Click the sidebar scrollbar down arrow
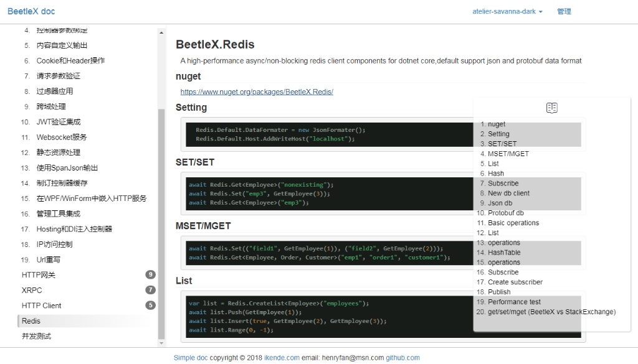Image resolution: width=638 pixels, height=364 pixels. click(162, 342)
